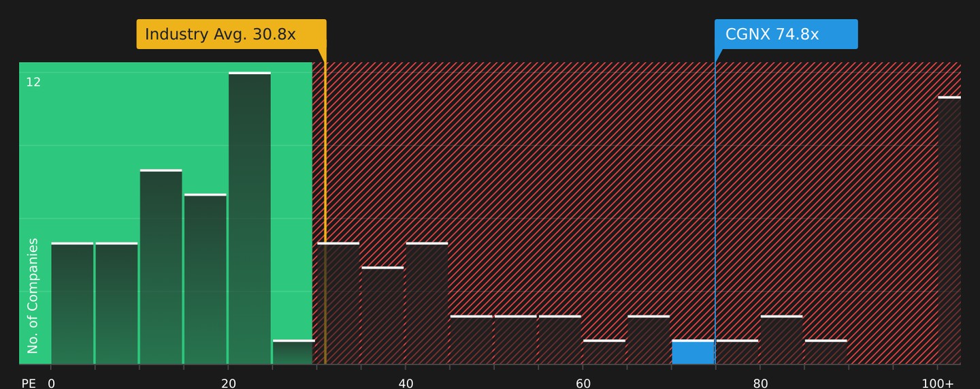Select the blue highlighted CGNX bar

pyautogui.click(x=693, y=352)
